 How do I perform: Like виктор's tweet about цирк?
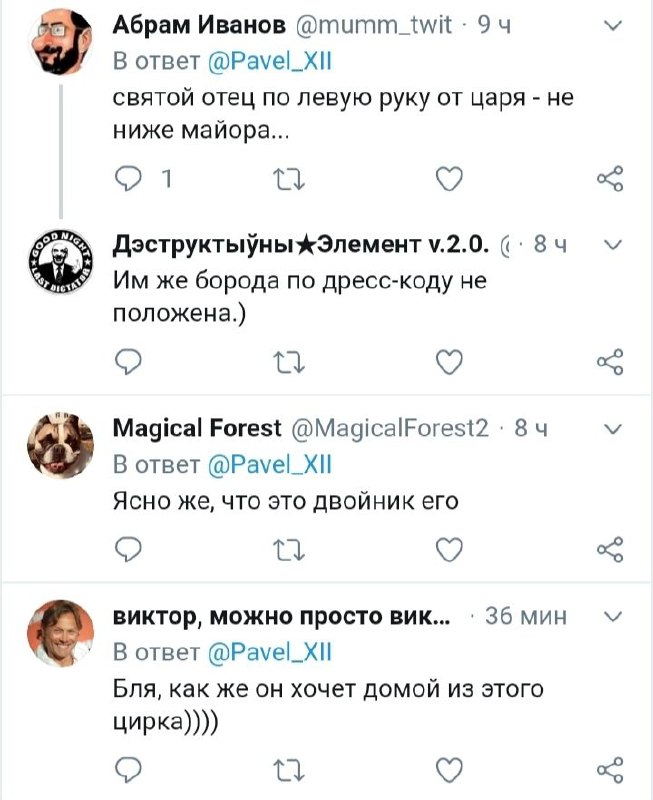(x=451, y=769)
